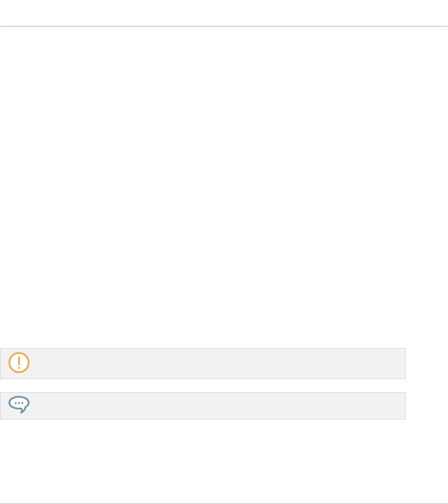Click inside the gray warning note box
This screenshot has width=448, height=504.
pos(218,363)
